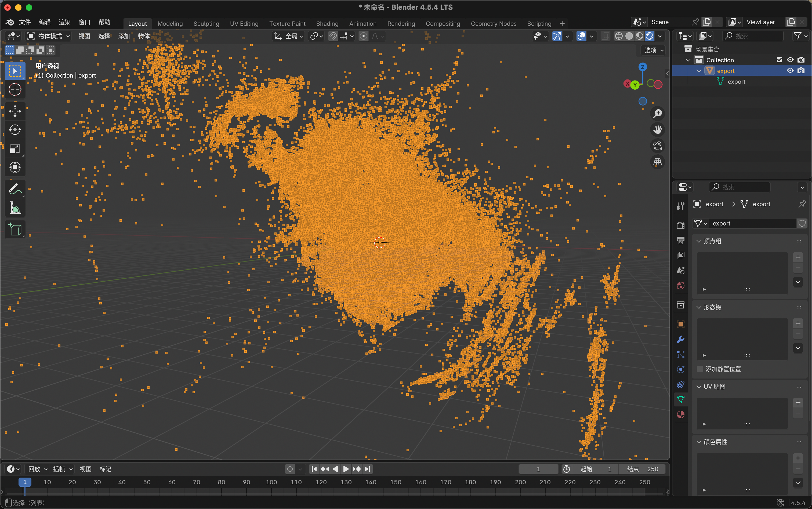Activate the Rotate tool
812x509 pixels.
point(15,130)
